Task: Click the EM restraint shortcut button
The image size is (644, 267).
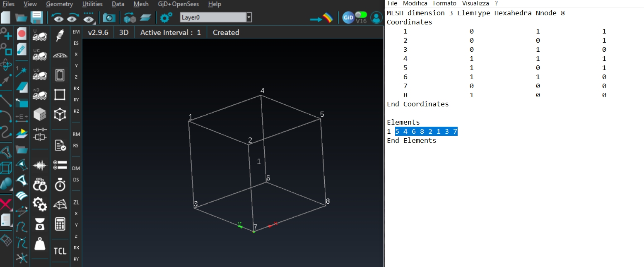Action: (x=76, y=32)
